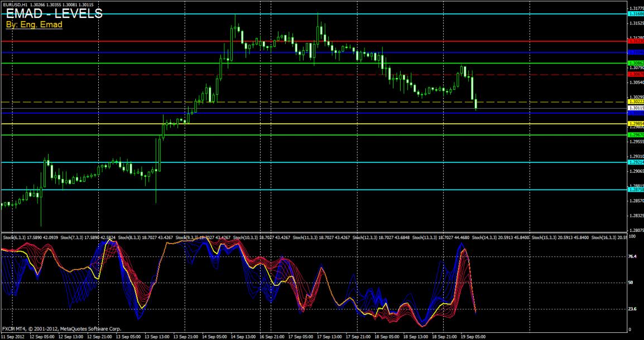Select the solid yellow 1.29854 price tag

pos(636,124)
